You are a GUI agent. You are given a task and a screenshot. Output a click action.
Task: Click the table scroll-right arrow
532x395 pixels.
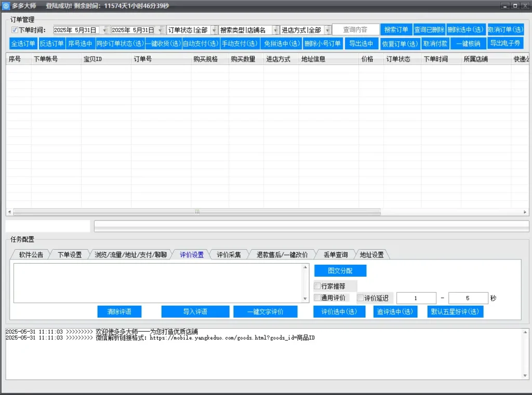point(525,212)
